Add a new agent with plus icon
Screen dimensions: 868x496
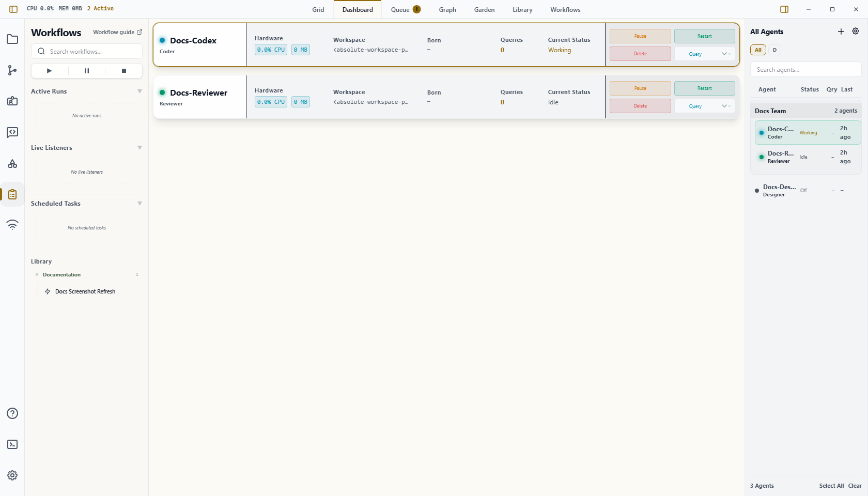841,32
